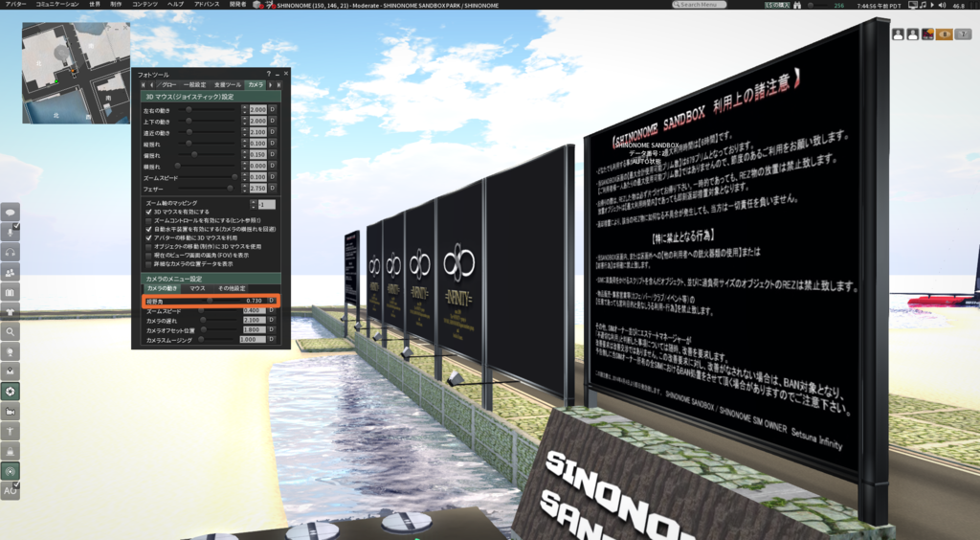The height and width of the screenshot is (540, 980).
Task: Enable '詳細なカメラの位置データを表示' checkbox
Action: pos(148,263)
